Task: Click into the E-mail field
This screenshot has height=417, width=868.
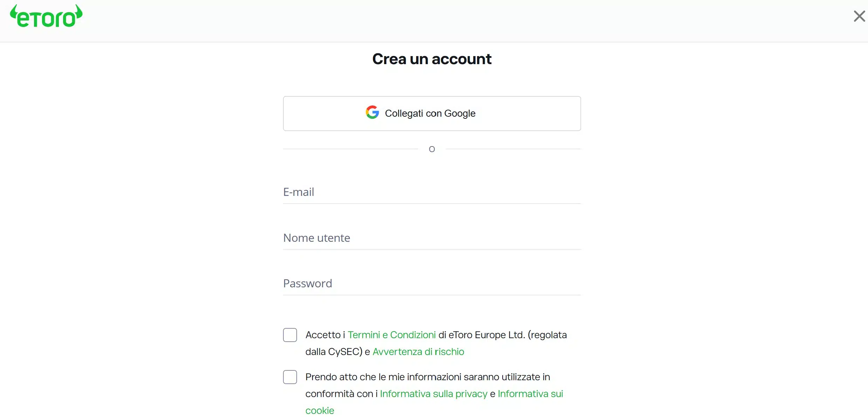Action: click(432, 192)
